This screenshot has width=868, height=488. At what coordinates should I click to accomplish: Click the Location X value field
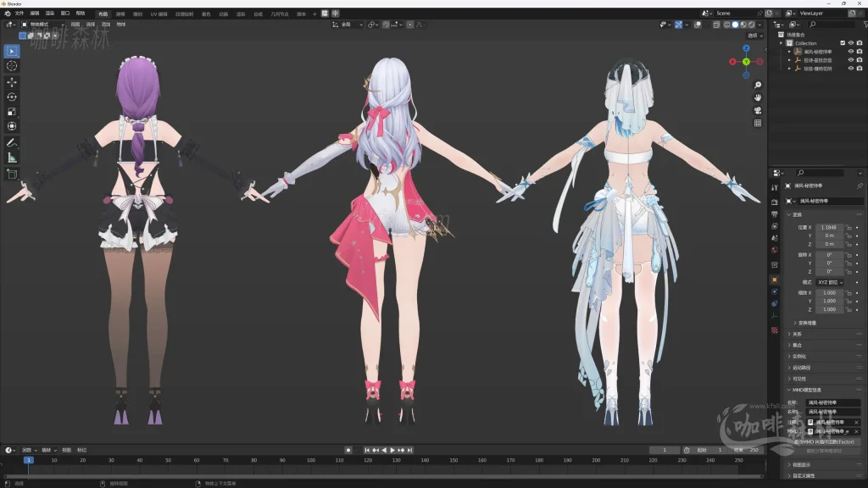pyautogui.click(x=829, y=227)
